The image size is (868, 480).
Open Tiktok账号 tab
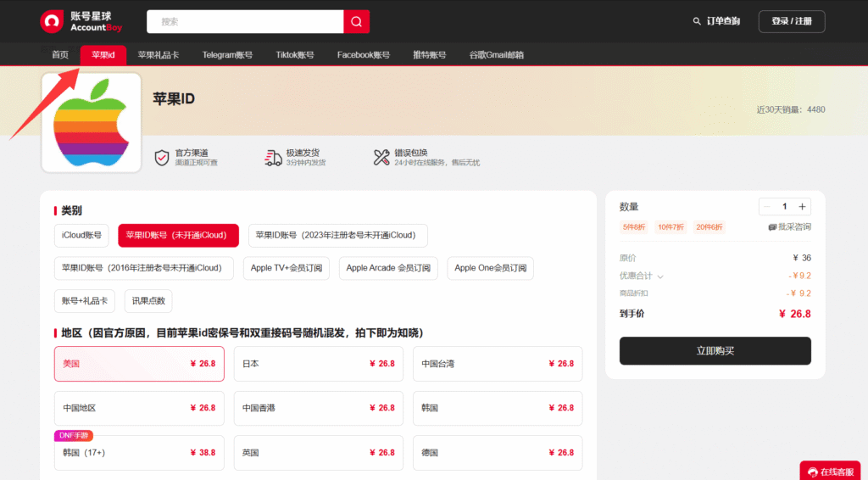click(x=295, y=55)
